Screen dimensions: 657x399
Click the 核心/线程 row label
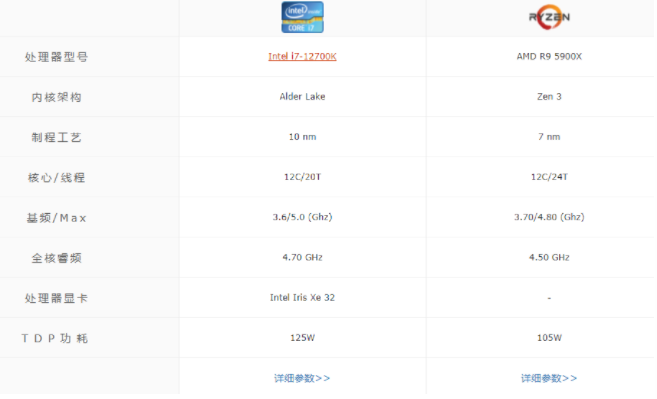click(56, 178)
